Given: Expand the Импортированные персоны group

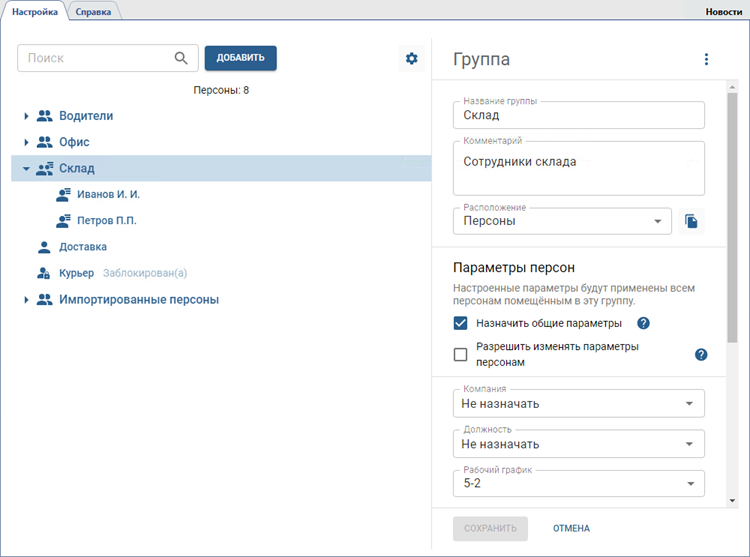Looking at the screenshot, I should 26,300.
